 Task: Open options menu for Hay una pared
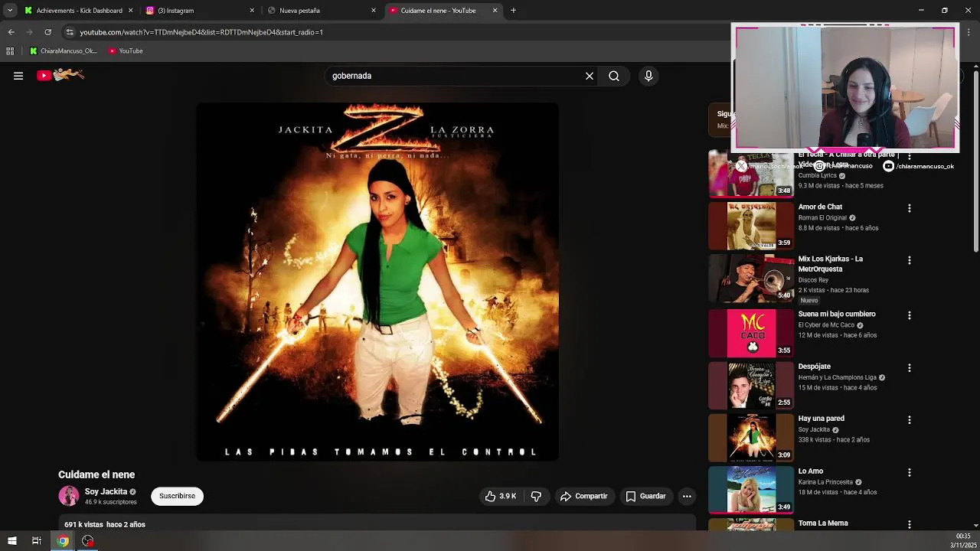[909, 420]
